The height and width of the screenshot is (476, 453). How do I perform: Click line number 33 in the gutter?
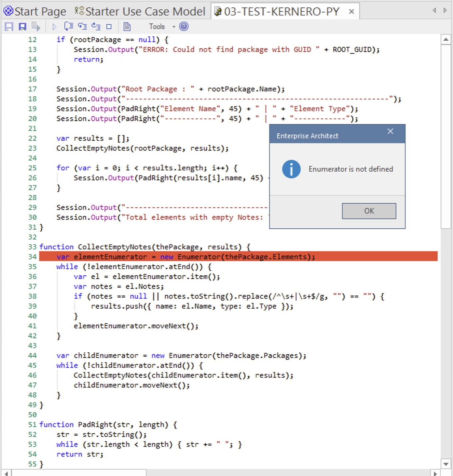pos(32,247)
